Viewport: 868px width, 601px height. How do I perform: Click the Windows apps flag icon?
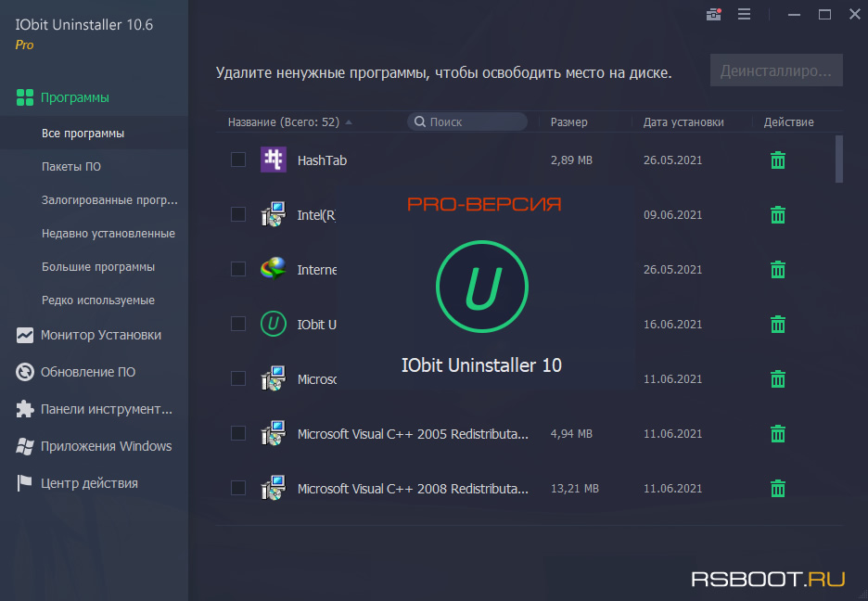(x=25, y=446)
